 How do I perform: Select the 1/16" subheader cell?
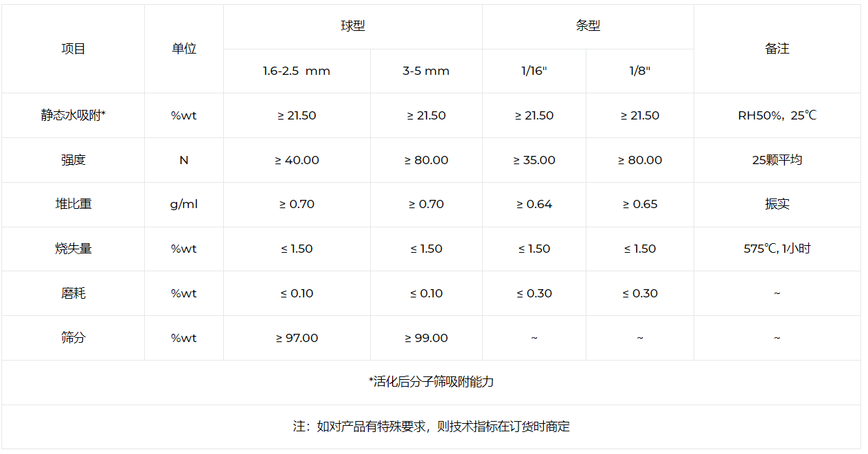pos(534,71)
